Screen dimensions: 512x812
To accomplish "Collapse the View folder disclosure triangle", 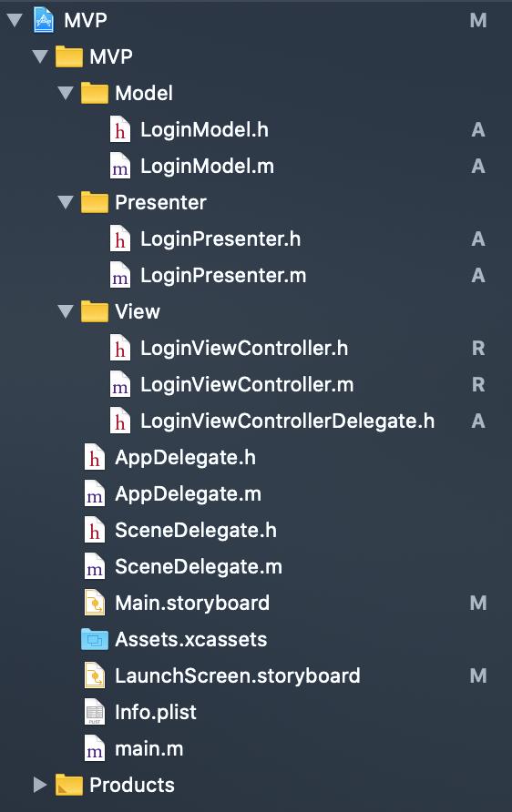I will click(66, 311).
